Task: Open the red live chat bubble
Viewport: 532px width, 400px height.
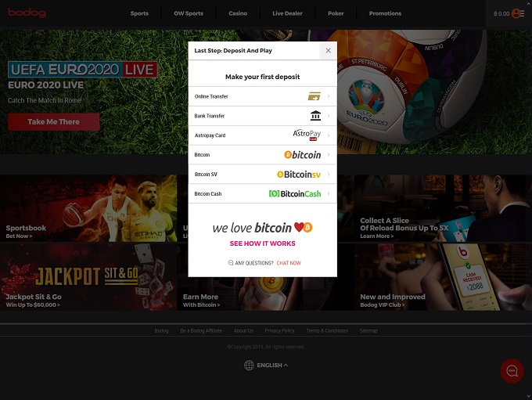Action: click(512, 371)
